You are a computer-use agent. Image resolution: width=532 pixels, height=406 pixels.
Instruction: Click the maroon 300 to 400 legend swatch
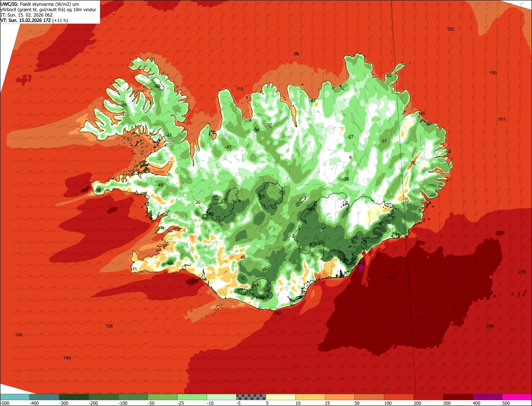(458, 397)
